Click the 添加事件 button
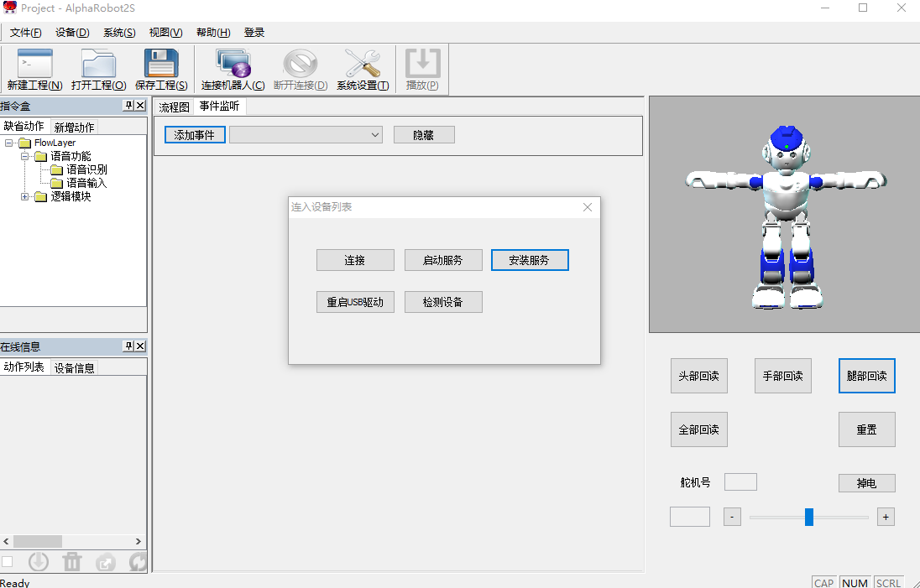The image size is (920, 588). [195, 135]
